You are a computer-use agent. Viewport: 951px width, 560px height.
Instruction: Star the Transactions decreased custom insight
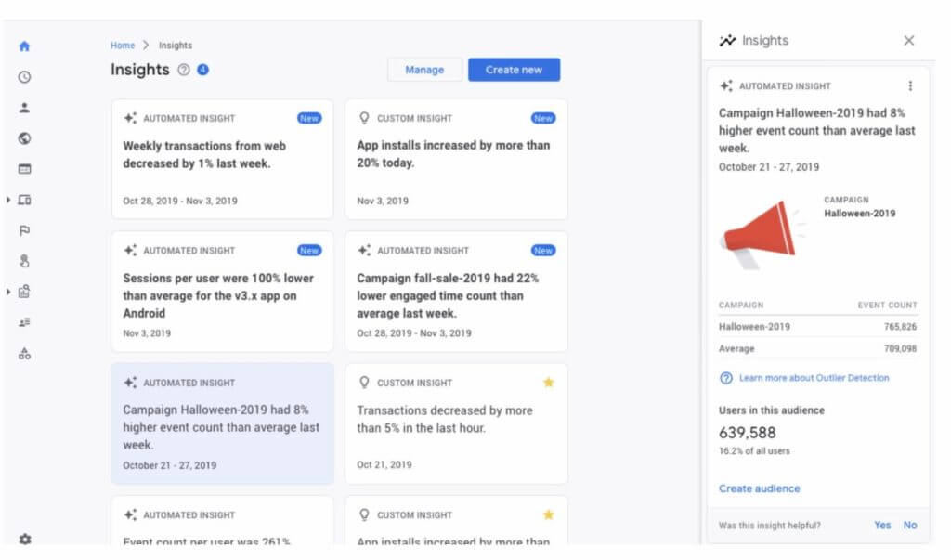tap(548, 382)
